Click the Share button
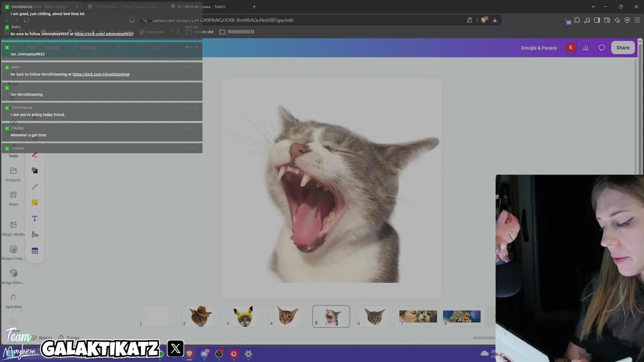The image size is (644, 362). (623, 48)
